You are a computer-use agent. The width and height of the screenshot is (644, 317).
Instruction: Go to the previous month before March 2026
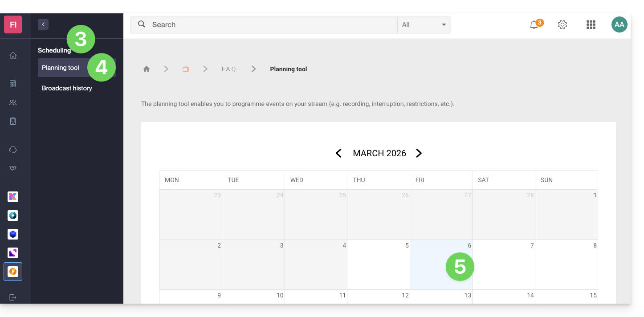338,153
